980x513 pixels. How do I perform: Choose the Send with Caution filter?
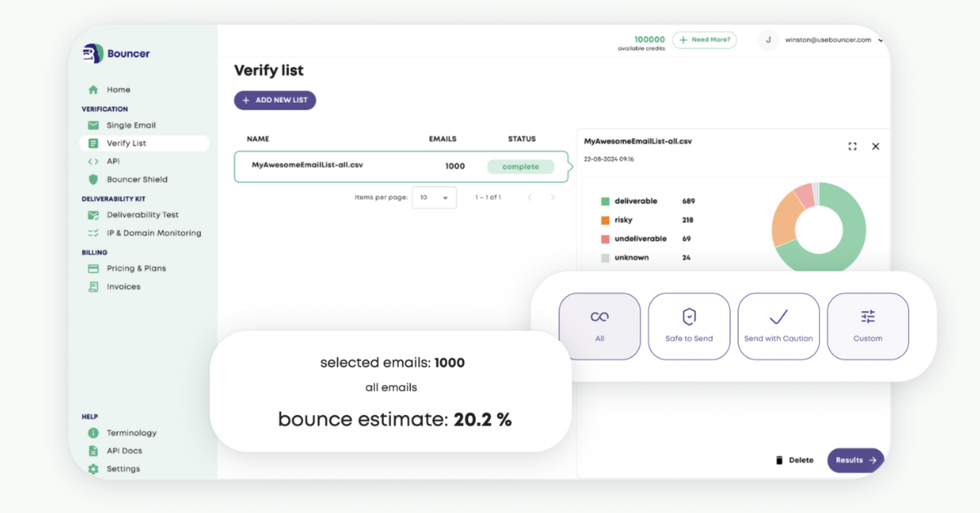click(778, 326)
